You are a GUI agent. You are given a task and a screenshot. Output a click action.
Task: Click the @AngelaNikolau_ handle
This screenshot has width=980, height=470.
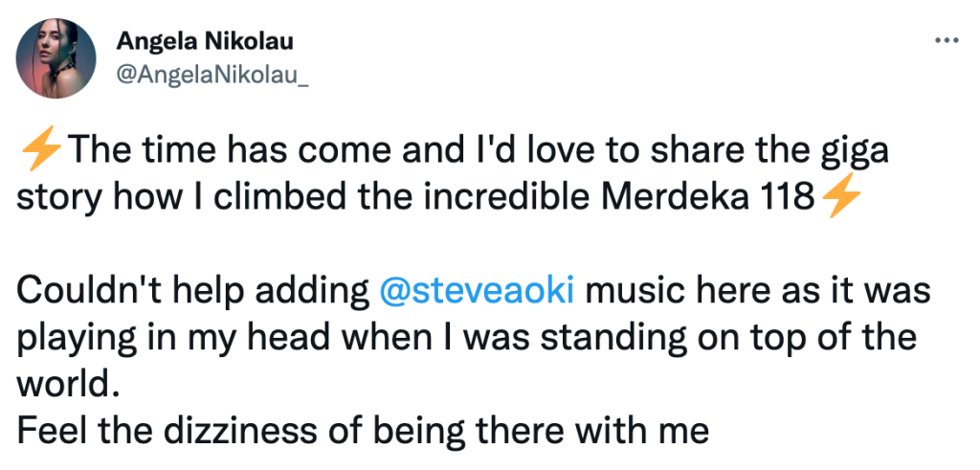coord(212,76)
